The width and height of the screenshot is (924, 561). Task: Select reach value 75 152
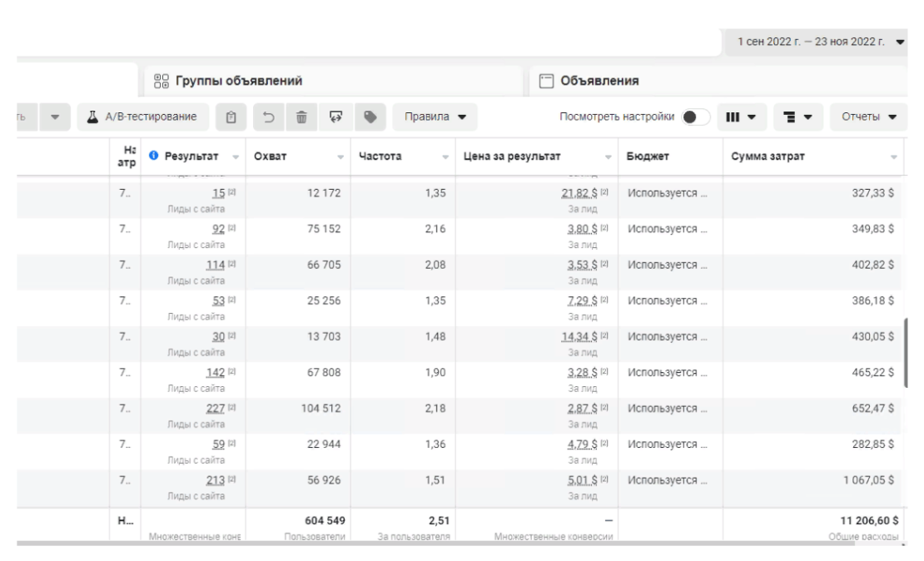click(x=324, y=229)
